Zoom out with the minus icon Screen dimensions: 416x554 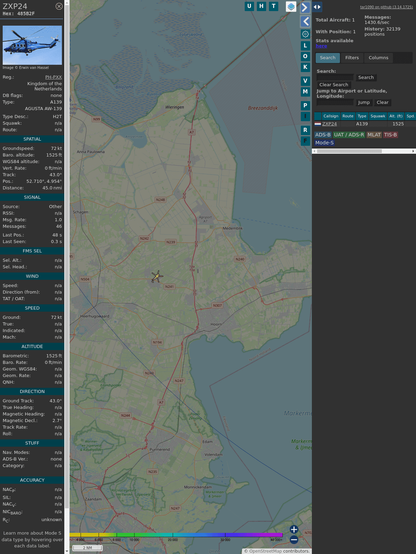[294, 540]
